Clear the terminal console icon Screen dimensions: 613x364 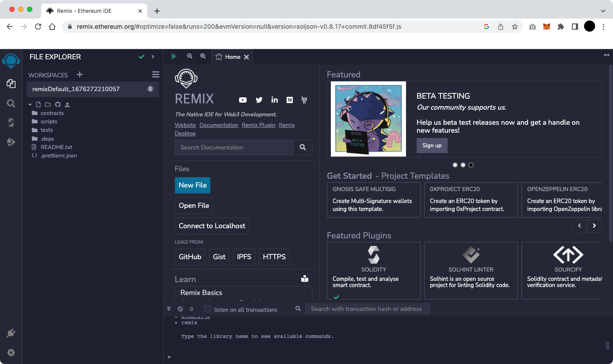pos(180,309)
